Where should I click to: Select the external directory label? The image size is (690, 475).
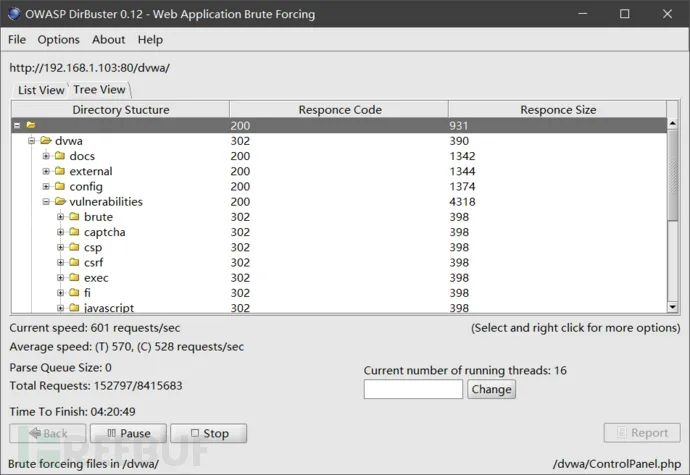(x=91, y=171)
